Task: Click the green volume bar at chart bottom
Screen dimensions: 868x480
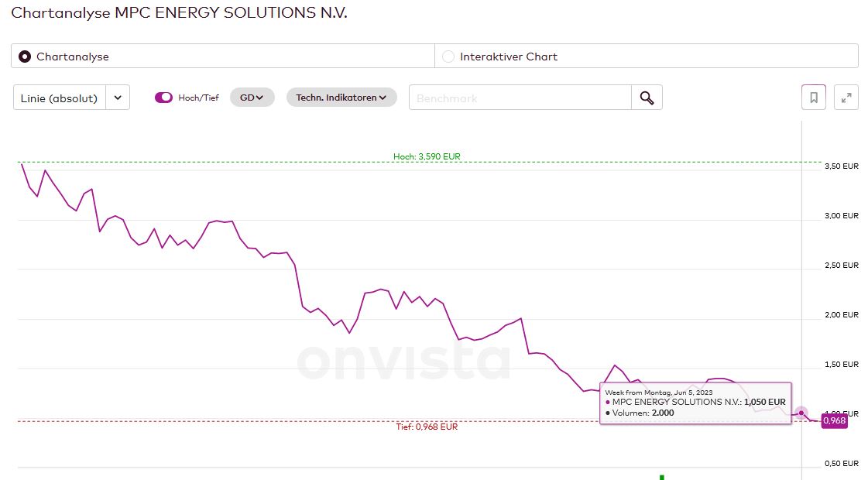Action: click(662, 476)
